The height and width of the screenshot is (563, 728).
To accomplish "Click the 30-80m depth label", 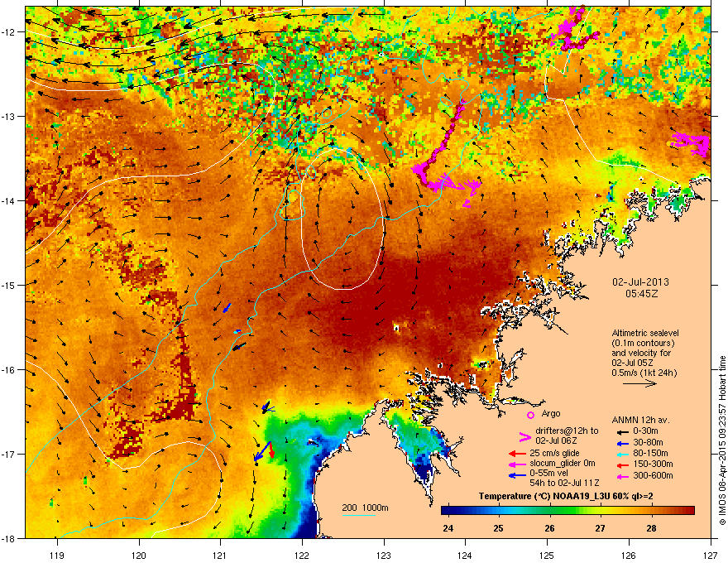I will click(x=648, y=443).
